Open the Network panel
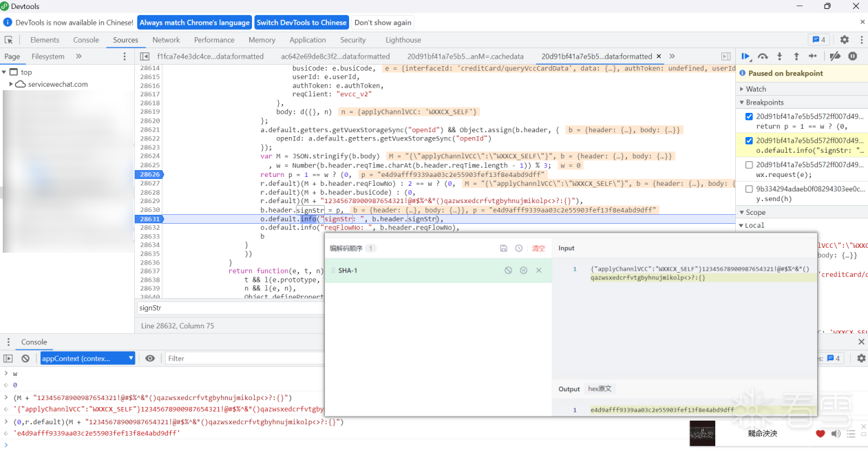Image resolution: width=868 pixels, height=451 pixels. pos(166,40)
